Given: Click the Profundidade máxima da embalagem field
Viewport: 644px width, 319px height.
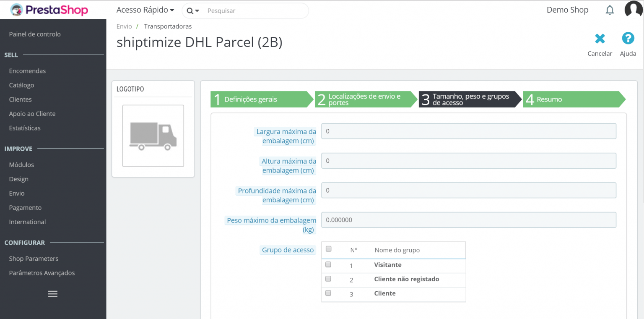Looking at the screenshot, I should (469, 190).
